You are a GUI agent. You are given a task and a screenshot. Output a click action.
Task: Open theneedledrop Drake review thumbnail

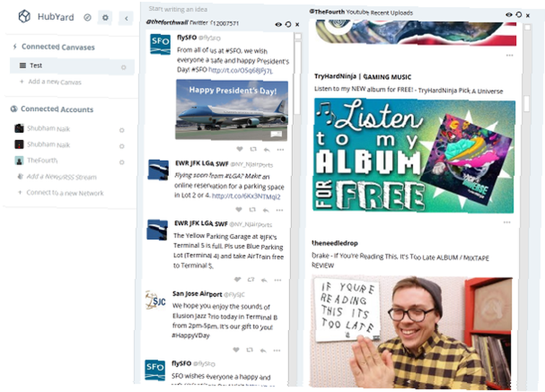(411, 332)
